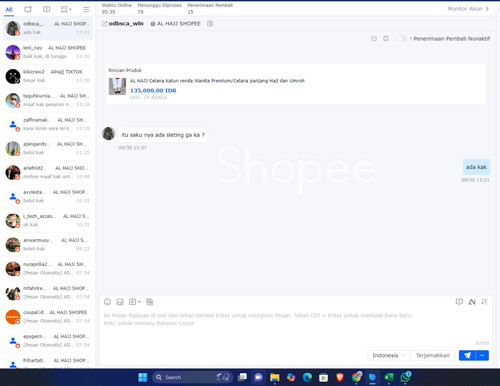
Task: Expand the send options arrow
Action: (482, 355)
